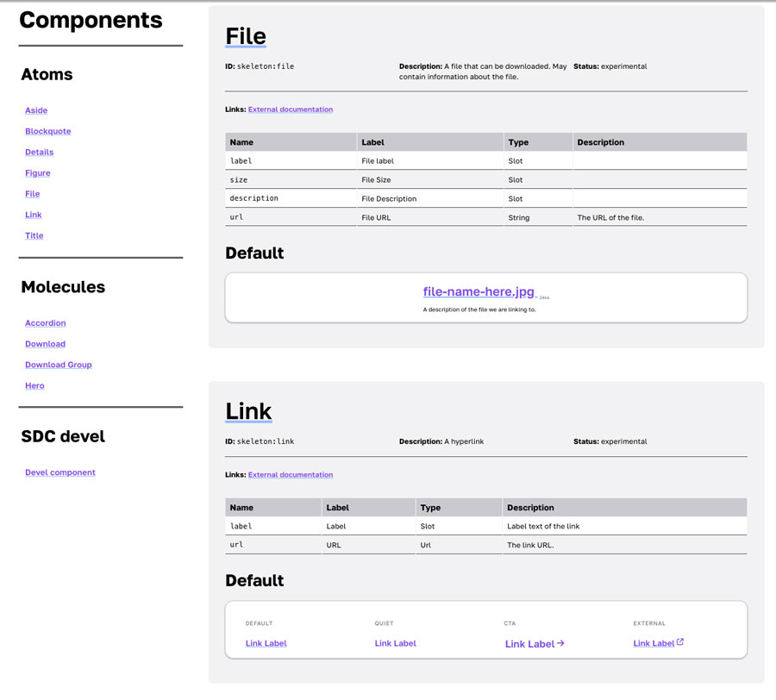776x700 pixels.
Task: Select Accordion under Molecules
Action: 46,323
